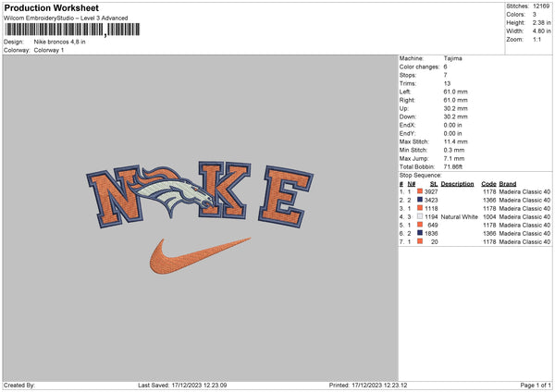Click the Stop Sequence heading
This screenshot has width=555, height=392.
(421, 175)
